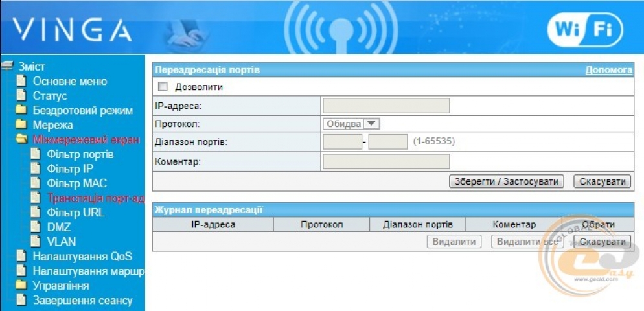Click the IP-адреса column header in the log

tap(213, 225)
